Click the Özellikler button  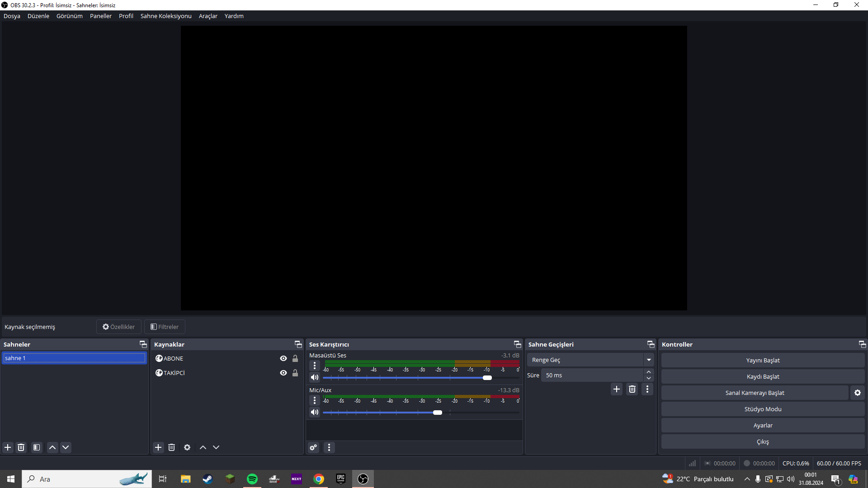point(118,327)
